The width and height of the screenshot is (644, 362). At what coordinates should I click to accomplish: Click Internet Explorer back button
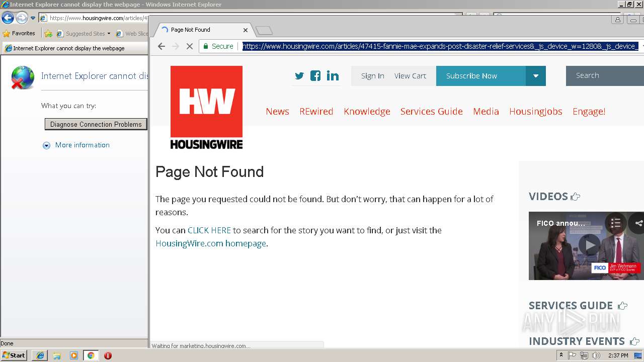coord(8,18)
